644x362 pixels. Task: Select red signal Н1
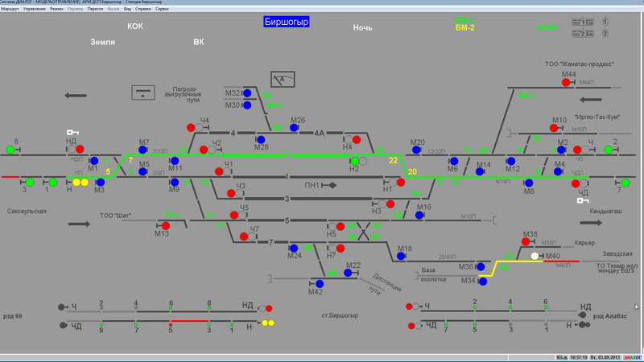pos(401,182)
